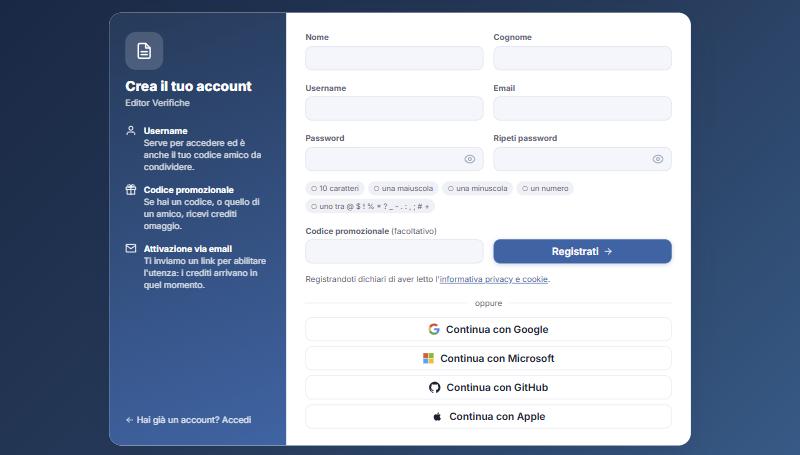Continue with GitHub sign-up

pyautogui.click(x=488, y=388)
